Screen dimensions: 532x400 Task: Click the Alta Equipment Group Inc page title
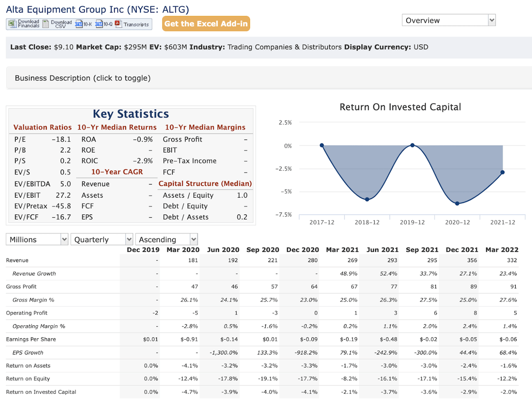point(98,10)
